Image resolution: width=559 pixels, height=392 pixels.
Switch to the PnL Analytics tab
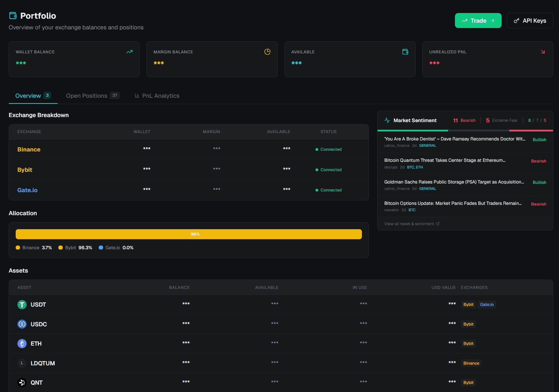[x=157, y=96]
